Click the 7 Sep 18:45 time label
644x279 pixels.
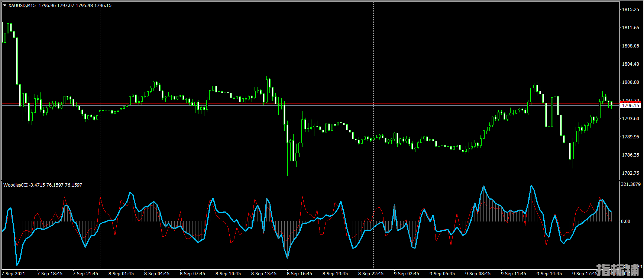(x=50, y=274)
